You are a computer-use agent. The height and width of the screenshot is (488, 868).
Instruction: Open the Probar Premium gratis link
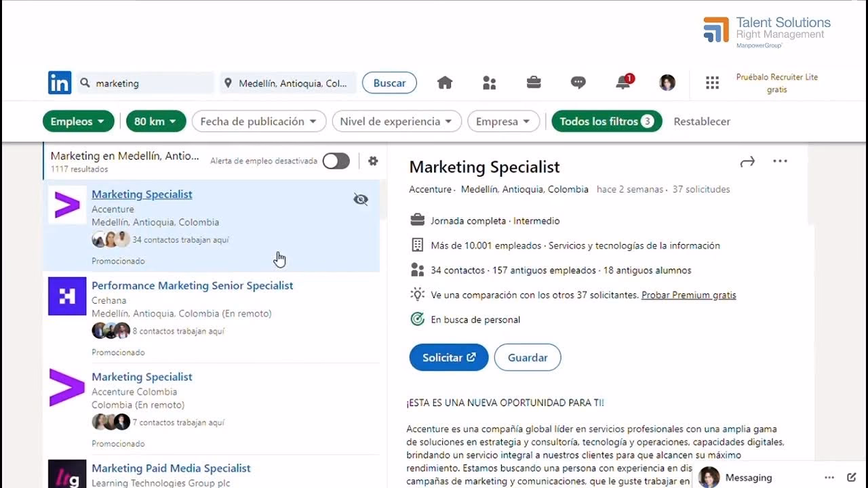(688, 295)
